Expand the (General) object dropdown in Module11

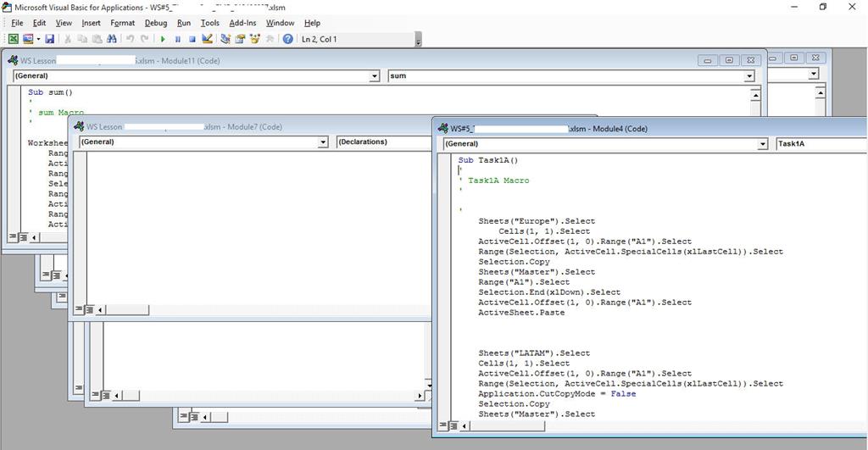click(375, 75)
